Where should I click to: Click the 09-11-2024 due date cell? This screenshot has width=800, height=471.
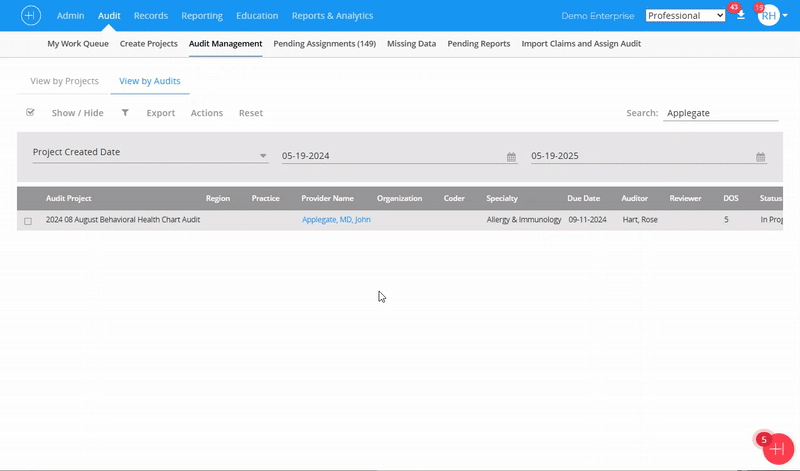tap(587, 219)
